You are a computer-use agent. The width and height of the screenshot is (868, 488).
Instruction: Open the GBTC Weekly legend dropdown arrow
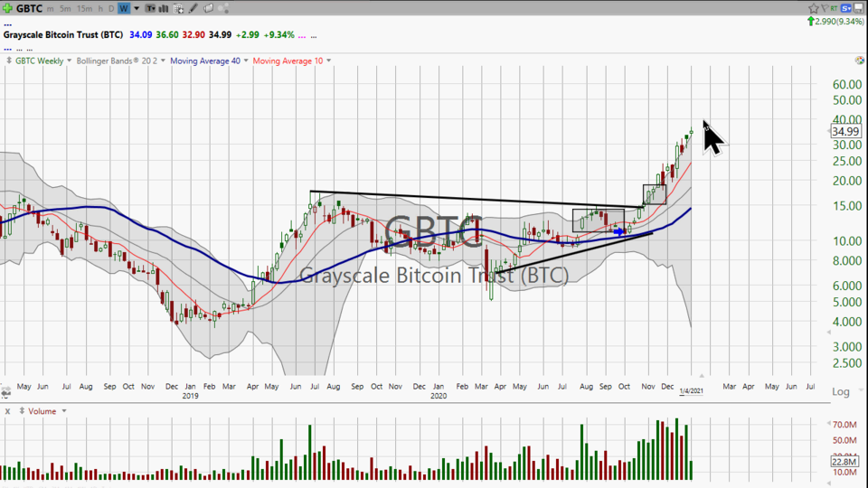click(x=70, y=61)
